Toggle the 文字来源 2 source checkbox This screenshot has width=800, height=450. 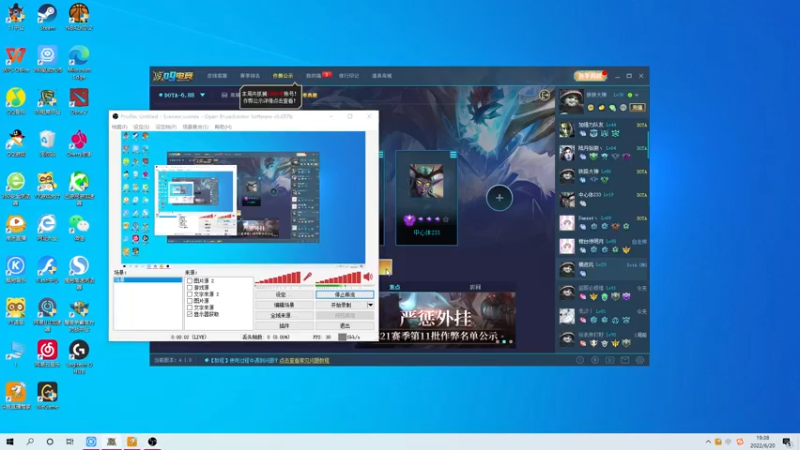point(190,294)
